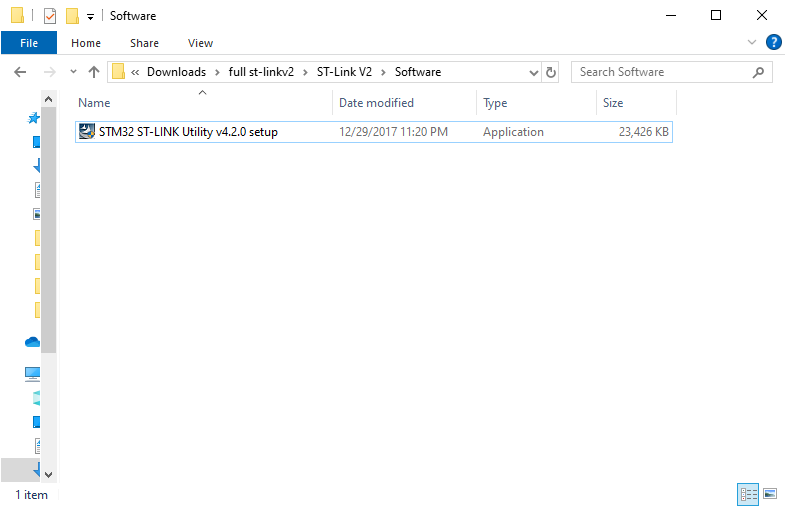Click the 23,426 KB size cell
The width and height of the screenshot is (786, 507).
(x=644, y=132)
